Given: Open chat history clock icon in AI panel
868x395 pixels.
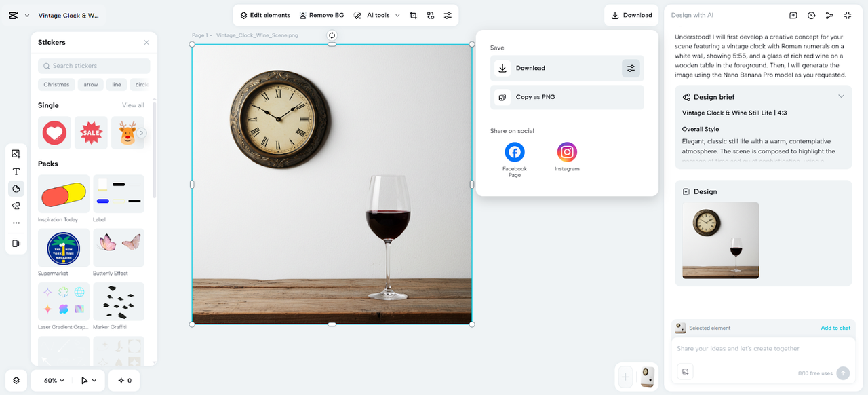Looking at the screenshot, I should tap(811, 15).
